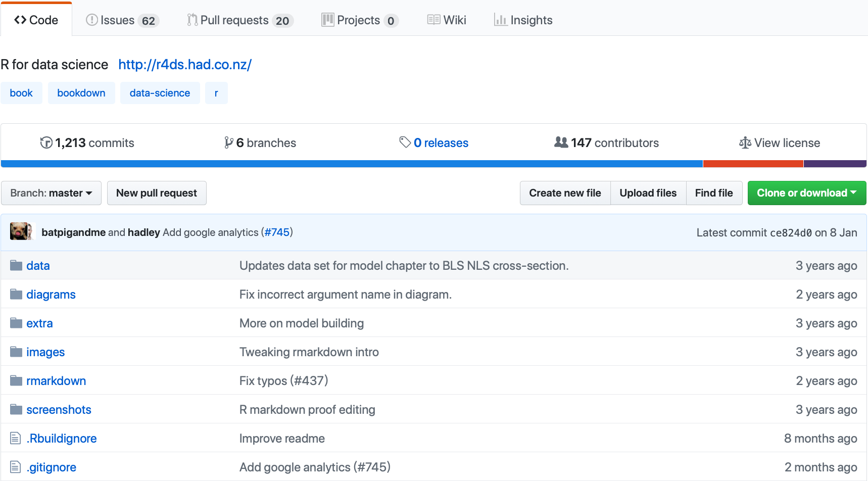Click the folder icon beside diagrams
868x481 pixels.
16,295
